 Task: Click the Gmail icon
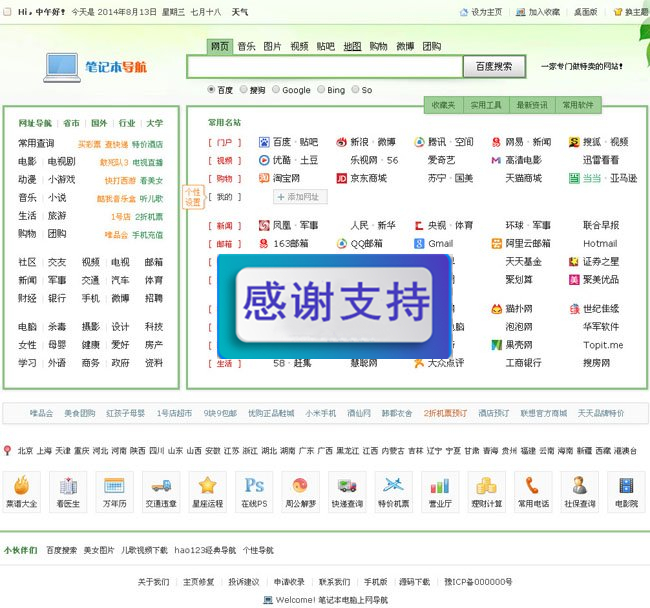click(x=419, y=244)
